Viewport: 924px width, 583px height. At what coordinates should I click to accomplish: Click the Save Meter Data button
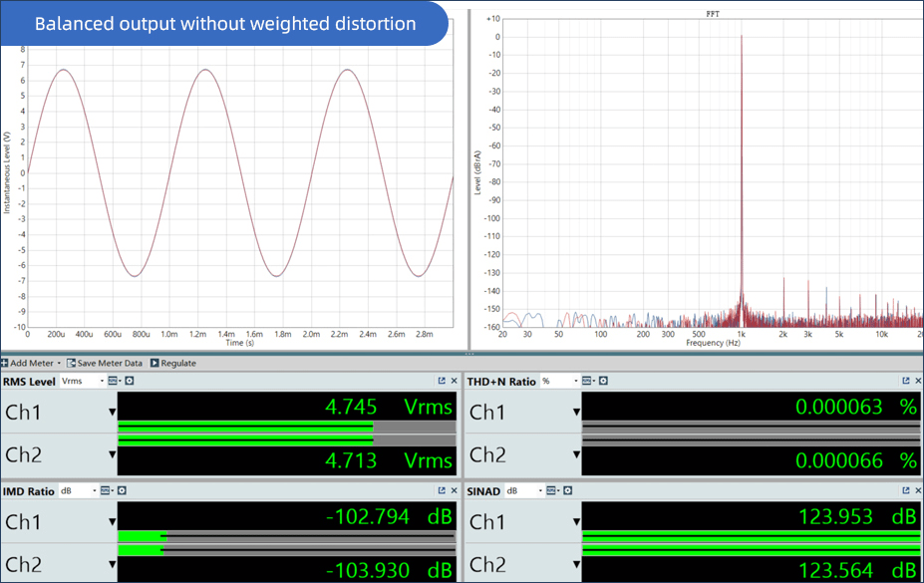coord(109,364)
